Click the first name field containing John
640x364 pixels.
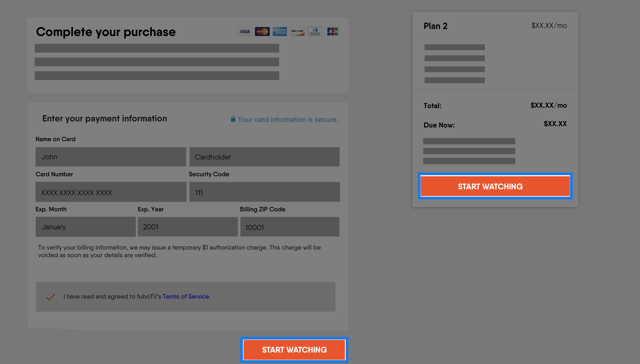111,157
